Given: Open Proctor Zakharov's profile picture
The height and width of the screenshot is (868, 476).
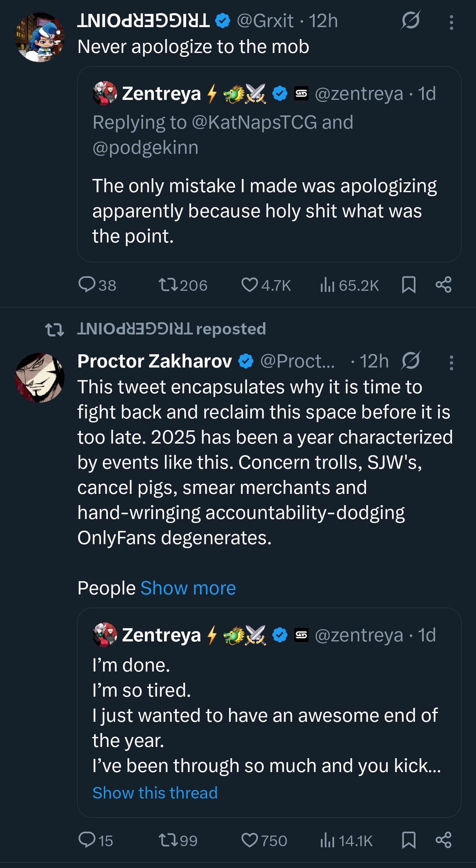Looking at the screenshot, I should pos(40,377).
